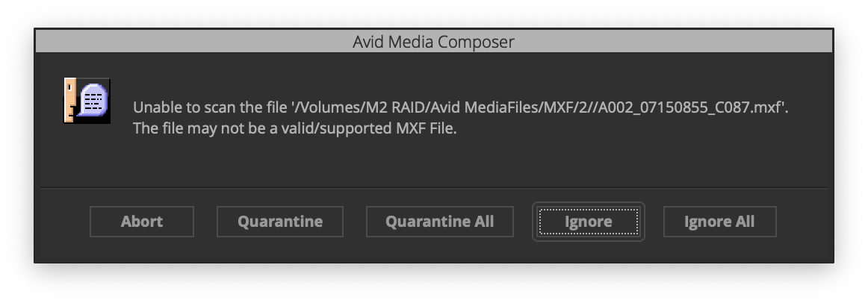Click the Abort button
The image size is (868, 303).
pos(142,222)
